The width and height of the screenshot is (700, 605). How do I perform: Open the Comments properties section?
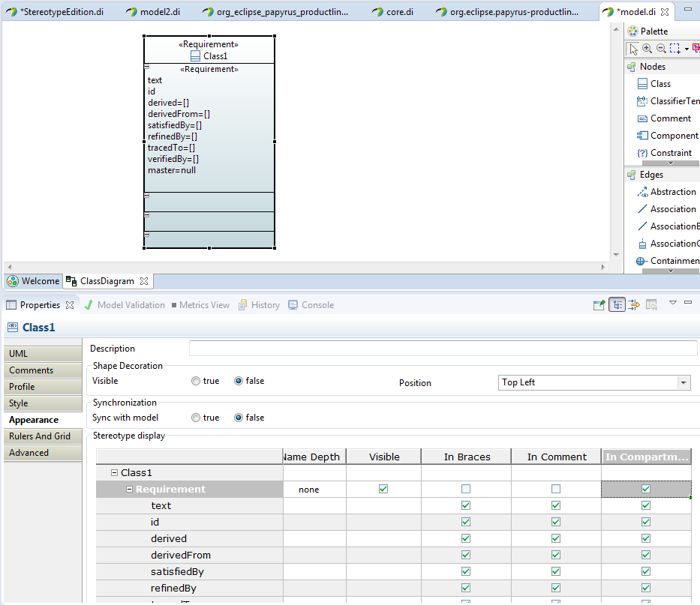(x=43, y=370)
